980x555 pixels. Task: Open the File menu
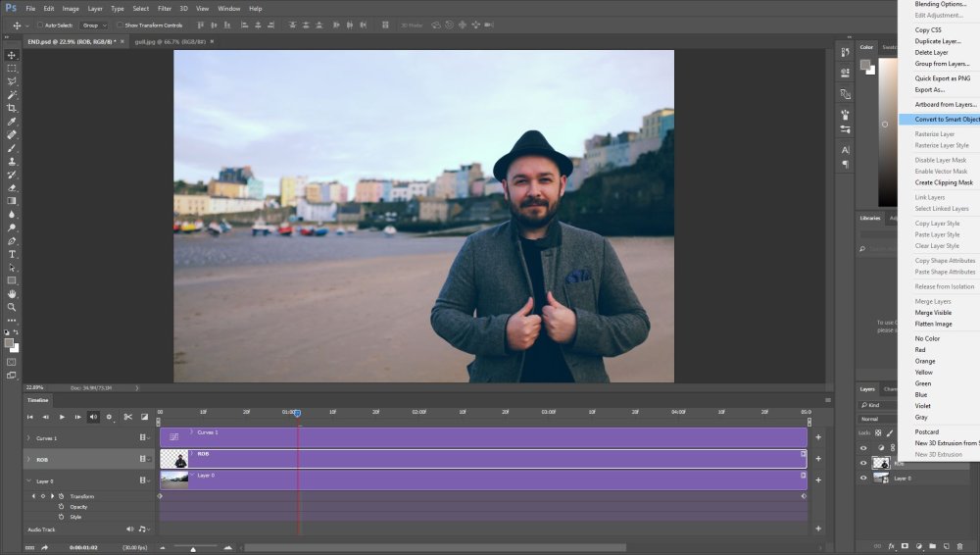click(x=30, y=9)
